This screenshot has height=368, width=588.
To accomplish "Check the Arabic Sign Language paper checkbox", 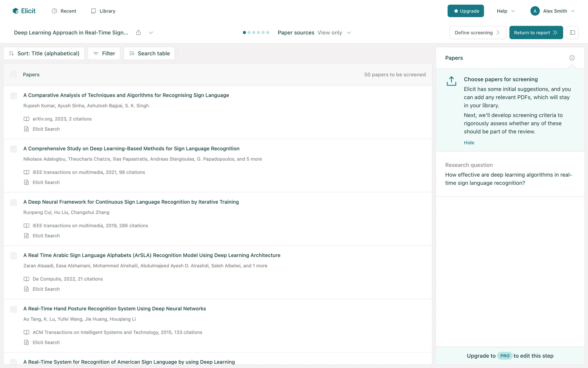I will click(13, 256).
